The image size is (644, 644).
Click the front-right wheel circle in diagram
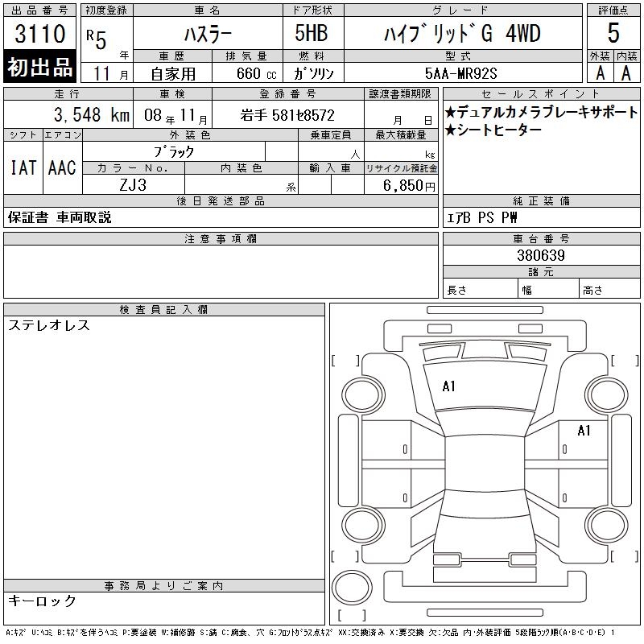coord(606,395)
